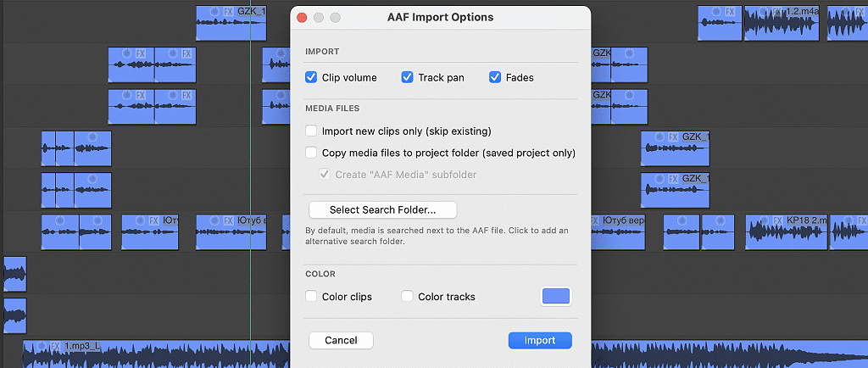
Task: Click volume knob on upper right GZK_1 clip
Action: (x=659, y=137)
